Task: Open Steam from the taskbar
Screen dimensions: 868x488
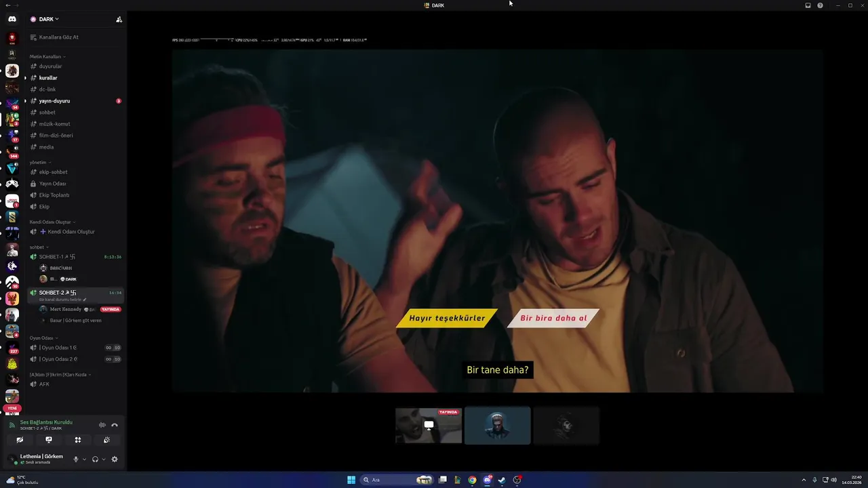Action: pos(502,480)
